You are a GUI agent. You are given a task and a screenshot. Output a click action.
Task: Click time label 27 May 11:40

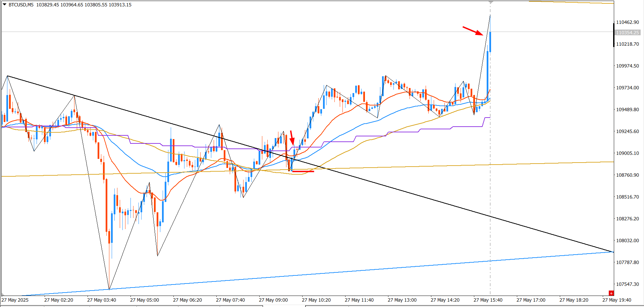(x=359, y=300)
